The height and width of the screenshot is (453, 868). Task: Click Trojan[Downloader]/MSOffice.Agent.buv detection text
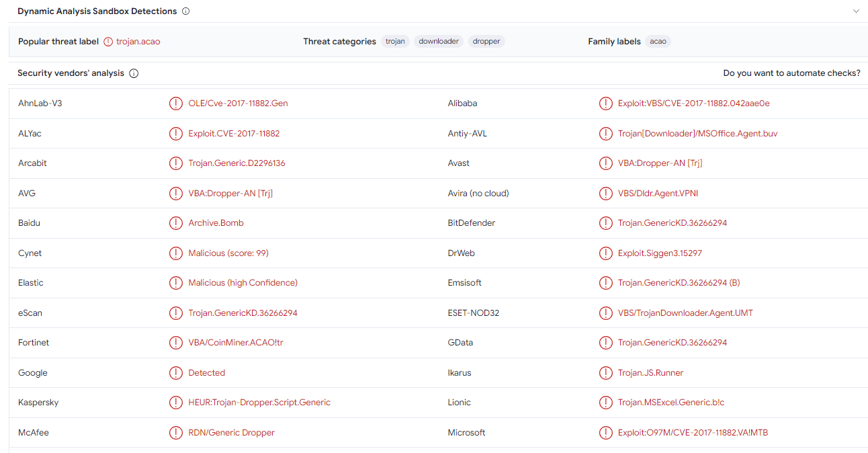pyautogui.click(x=698, y=134)
